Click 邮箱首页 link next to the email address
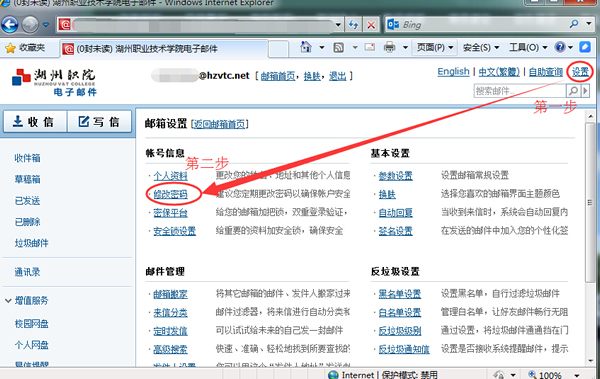Image resolution: width=600 pixels, height=379 pixels. coord(278,76)
